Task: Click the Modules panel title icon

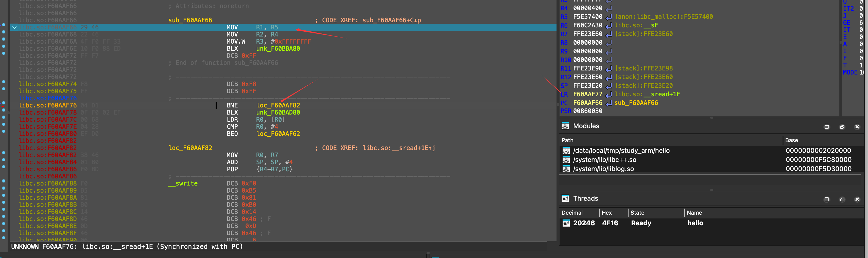Action: point(565,126)
